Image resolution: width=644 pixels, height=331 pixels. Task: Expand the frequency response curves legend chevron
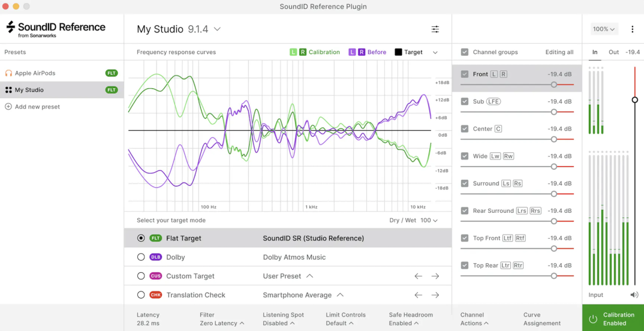(435, 53)
